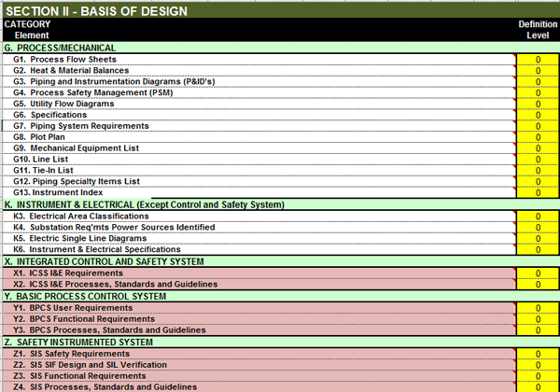Click Definition Level cell for SIS Functional Requirements

coord(538,375)
